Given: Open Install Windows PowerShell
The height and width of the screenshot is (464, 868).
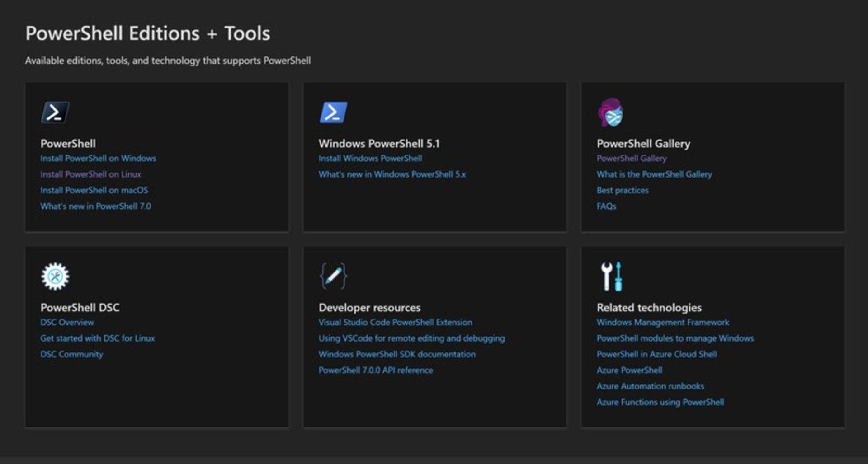Looking at the screenshot, I should pos(371,158).
